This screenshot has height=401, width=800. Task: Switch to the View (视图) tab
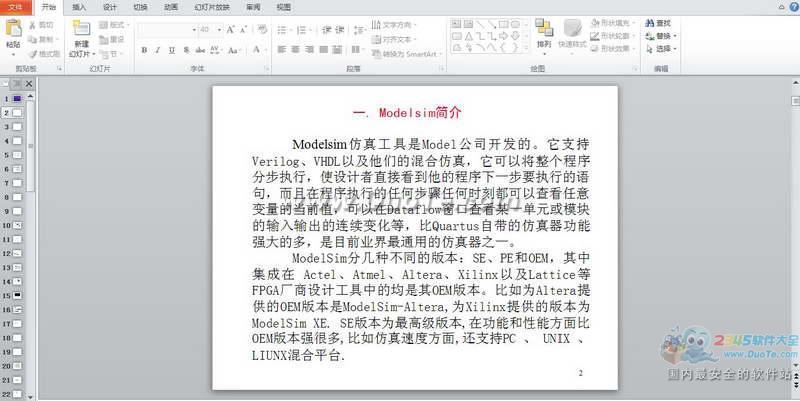click(284, 7)
